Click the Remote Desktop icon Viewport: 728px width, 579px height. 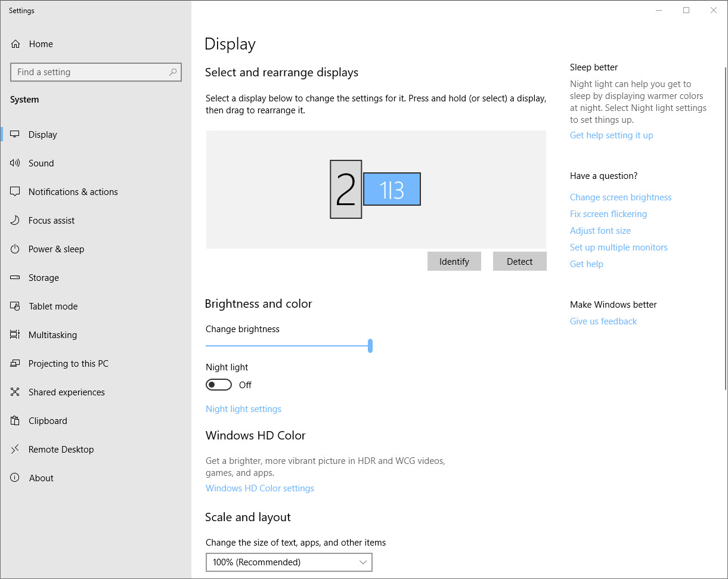pos(16,450)
